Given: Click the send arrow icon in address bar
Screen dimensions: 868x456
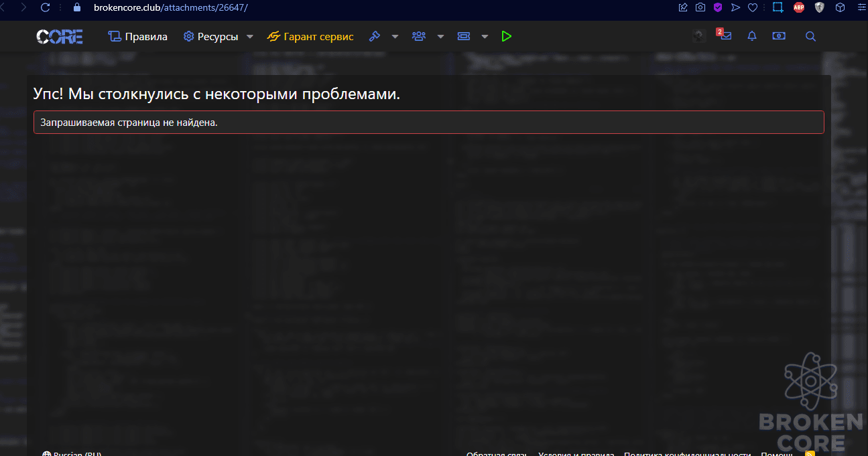Looking at the screenshot, I should 735,7.
